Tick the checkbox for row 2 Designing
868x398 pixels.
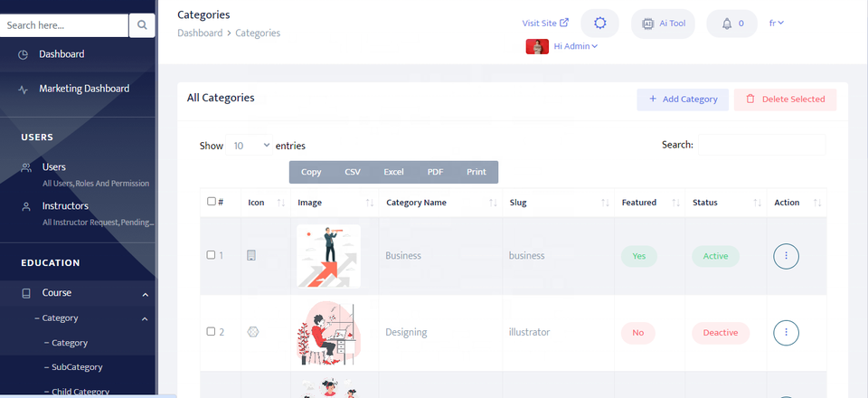click(211, 332)
